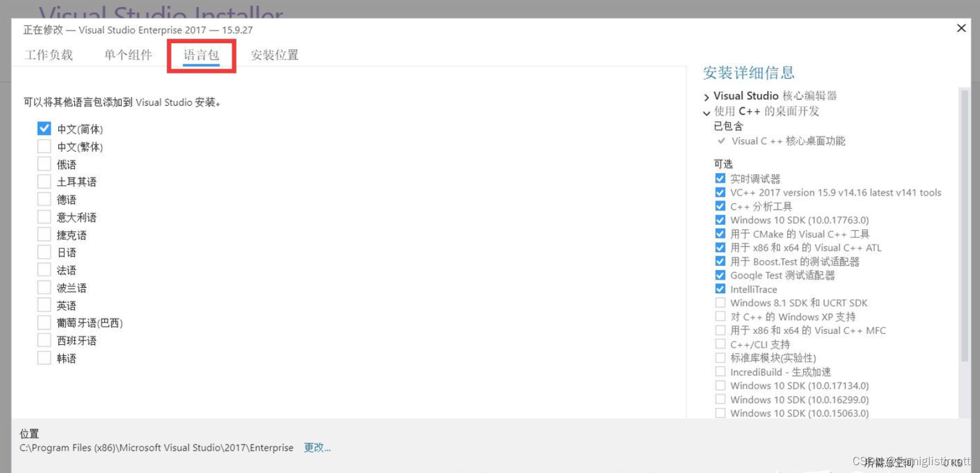Tick the 日语 checkbox

(x=44, y=252)
